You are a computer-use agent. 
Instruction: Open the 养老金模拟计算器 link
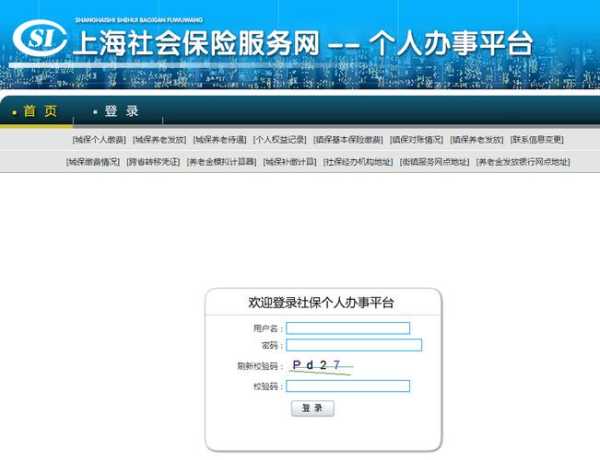221,162
